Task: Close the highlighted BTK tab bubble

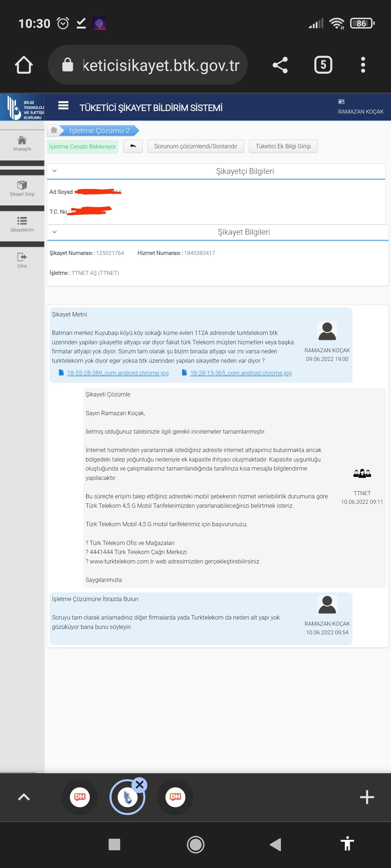Action: (140, 785)
